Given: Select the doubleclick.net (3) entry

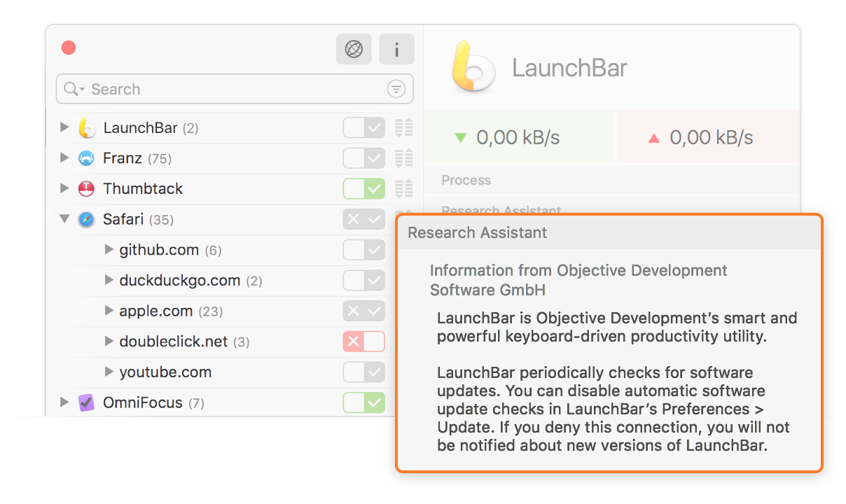Looking at the screenshot, I should click(x=184, y=342).
